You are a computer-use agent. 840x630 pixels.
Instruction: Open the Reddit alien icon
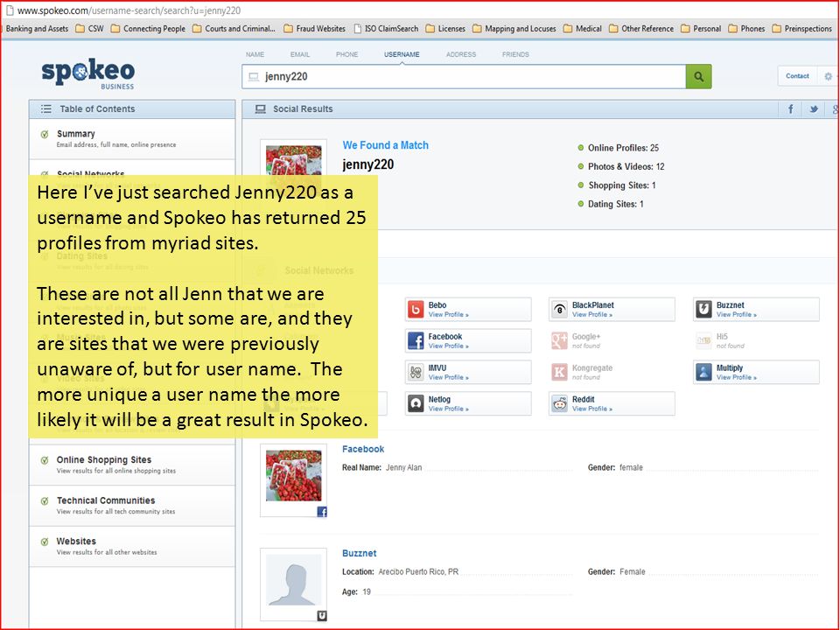[560, 403]
